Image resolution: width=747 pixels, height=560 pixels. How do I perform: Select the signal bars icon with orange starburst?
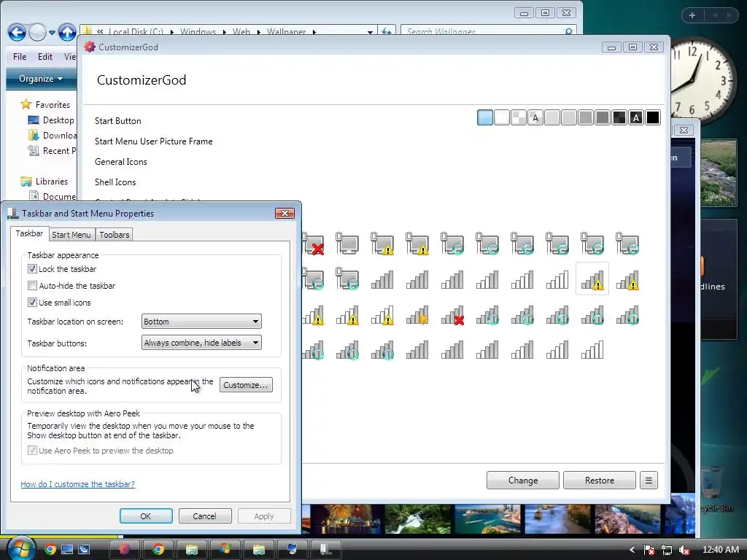click(417, 315)
